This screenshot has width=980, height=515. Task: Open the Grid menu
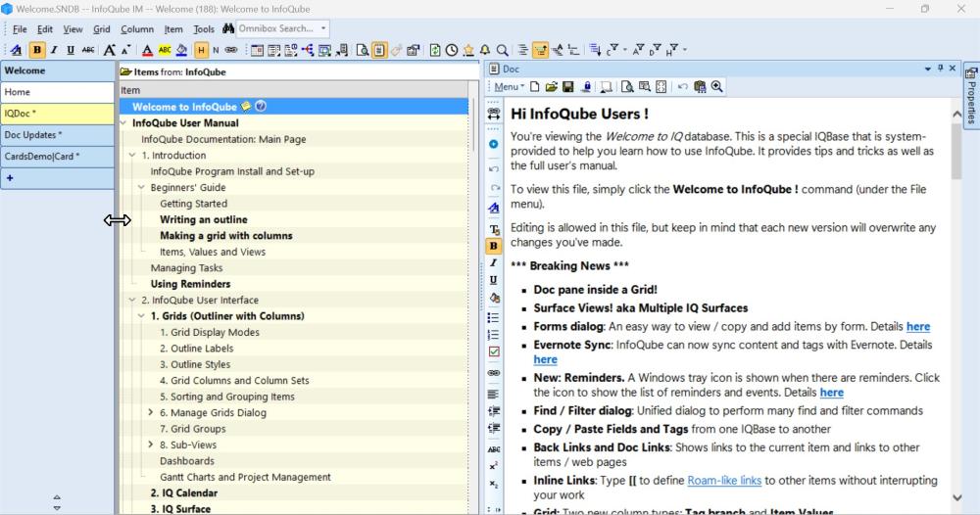101,29
